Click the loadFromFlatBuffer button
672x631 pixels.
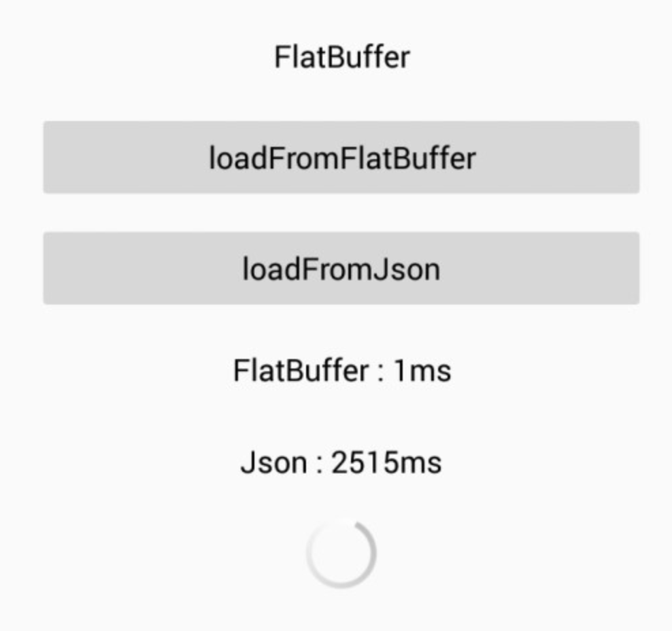point(341,157)
